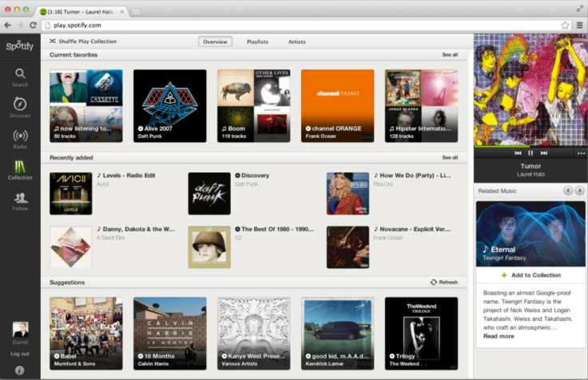This screenshot has width=588, height=380.
Task: Click Read more about Teengirl Fantasy
Action: (x=499, y=336)
